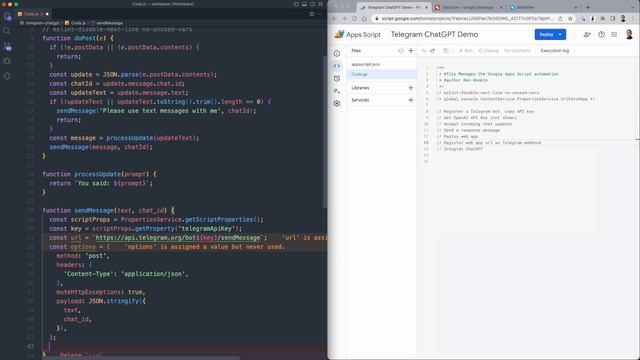Switch to the Google Drawings browser tab
The height and width of the screenshot is (360, 640).
tap(468, 7)
